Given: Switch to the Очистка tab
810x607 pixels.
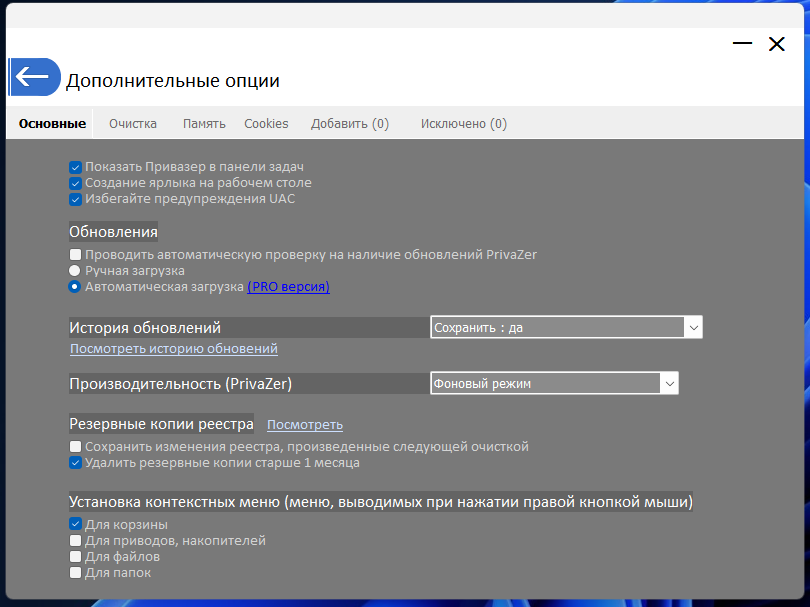Looking at the screenshot, I should 133,124.
